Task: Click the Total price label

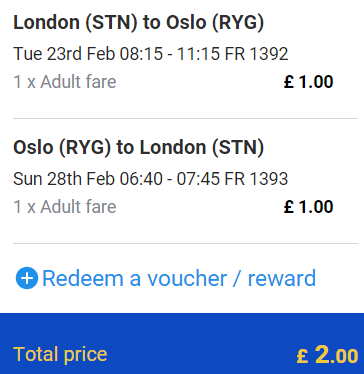Action: pyautogui.click(x=60, y=354)
